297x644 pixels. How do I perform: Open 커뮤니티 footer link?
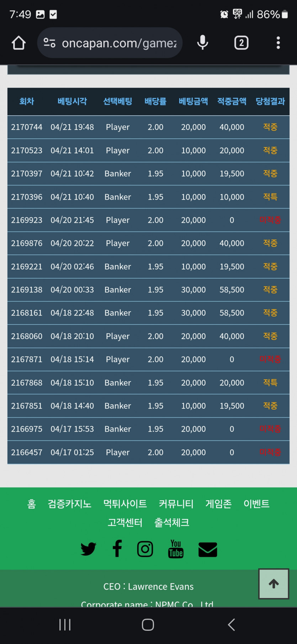pos(176,504)
